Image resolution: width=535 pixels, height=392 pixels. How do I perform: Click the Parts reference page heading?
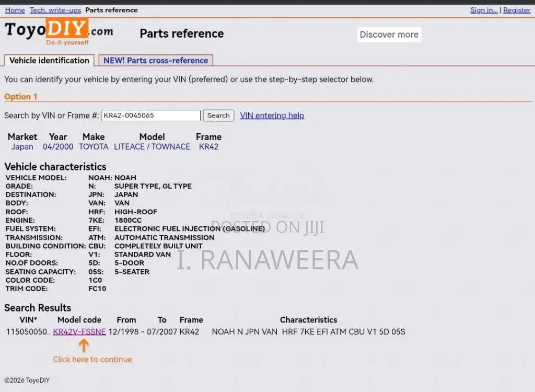click(x=182, y=33)
